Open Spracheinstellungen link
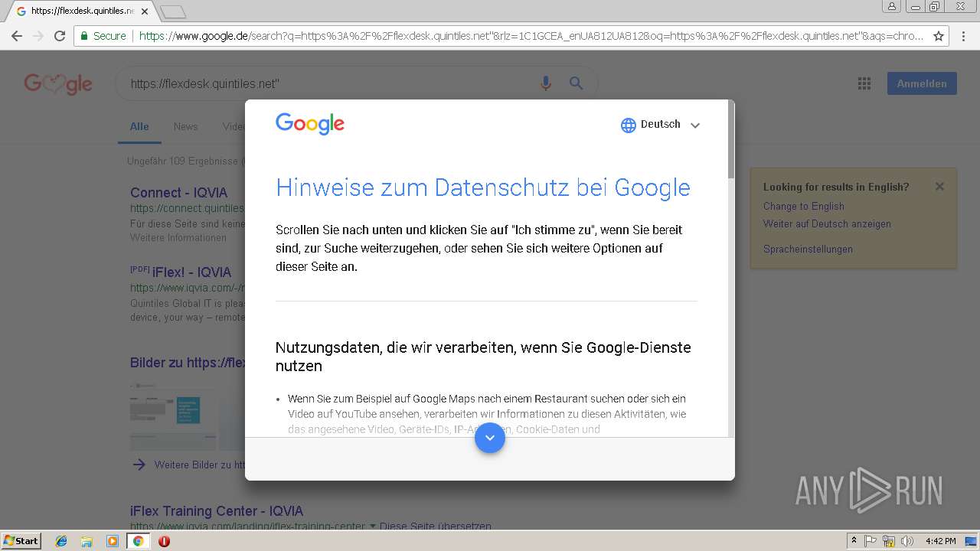The width and height of the screenshot is (980, 551). (x=808, y=249)
